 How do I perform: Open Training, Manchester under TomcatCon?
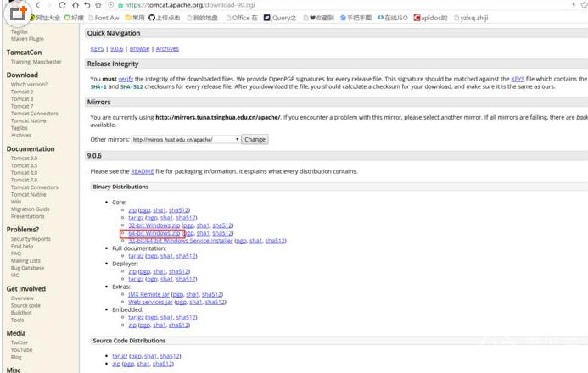[x=36, y=62]
